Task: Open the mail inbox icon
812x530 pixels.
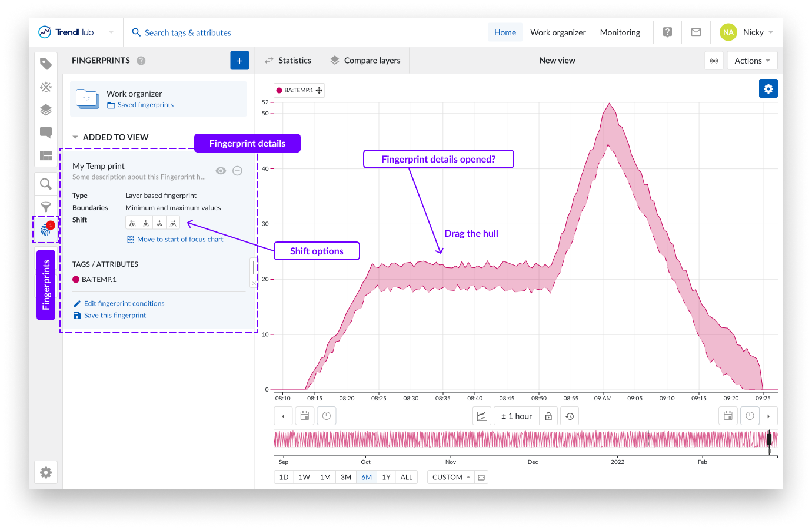Action: (695, 32)
